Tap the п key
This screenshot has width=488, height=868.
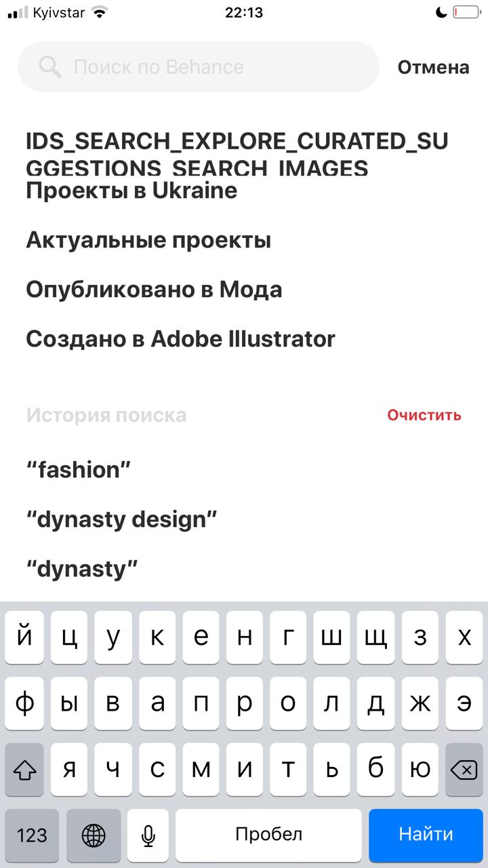(201, 704)
